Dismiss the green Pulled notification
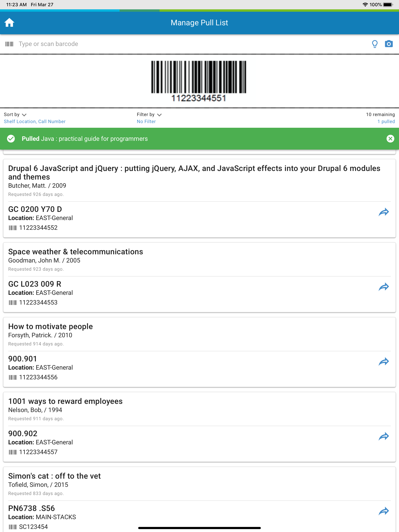This screenshot has width=399, height=532. pos(390,139)
